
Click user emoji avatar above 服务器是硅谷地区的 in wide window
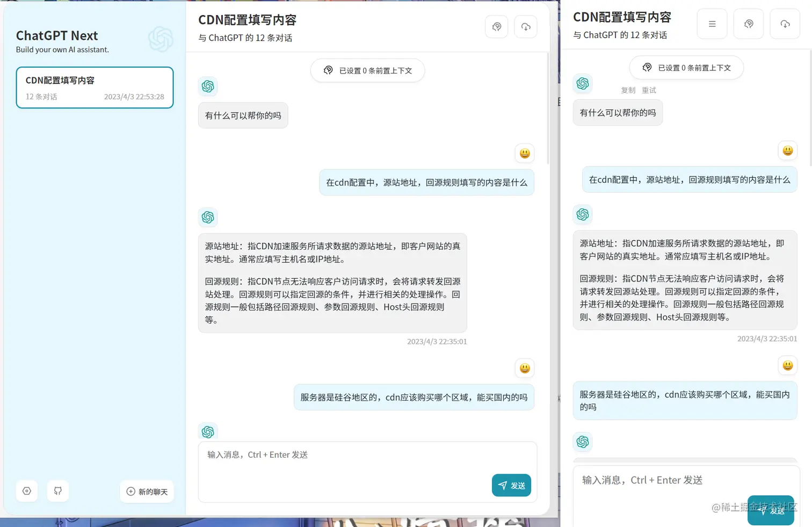(525, 368)
